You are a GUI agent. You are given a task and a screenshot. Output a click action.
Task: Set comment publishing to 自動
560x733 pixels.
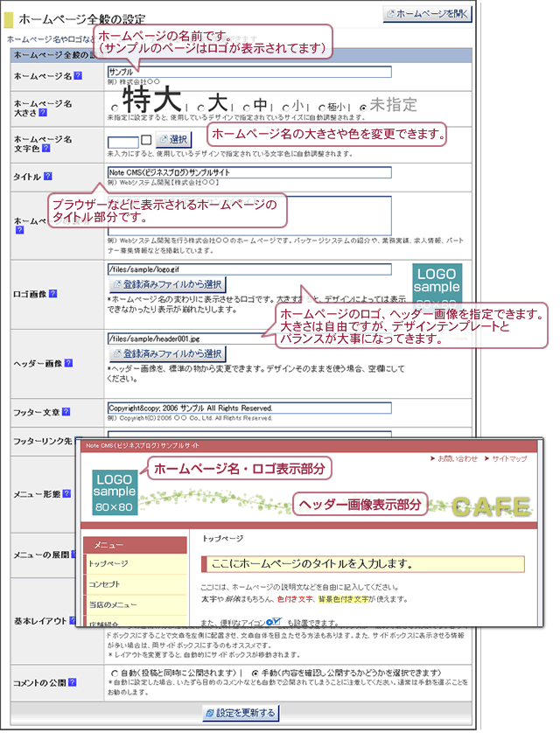[x=115, y=674]
